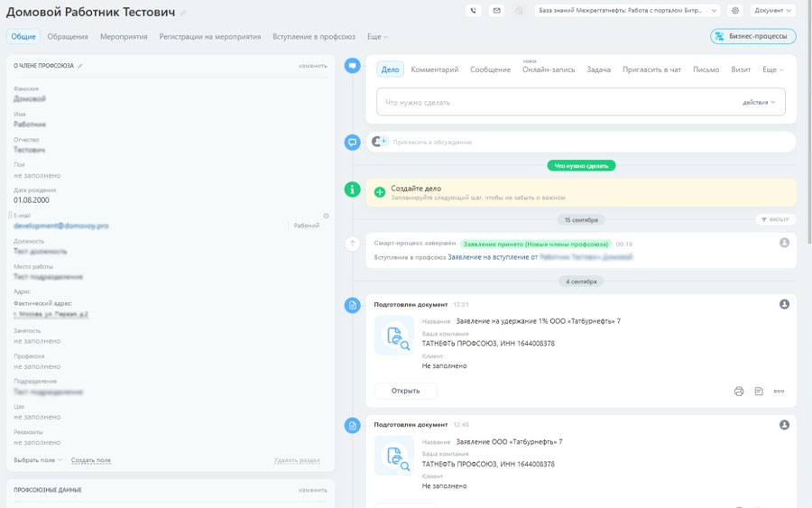Click the Что нужно сделать input field
The image size is (812, 508).
point(581,102)
